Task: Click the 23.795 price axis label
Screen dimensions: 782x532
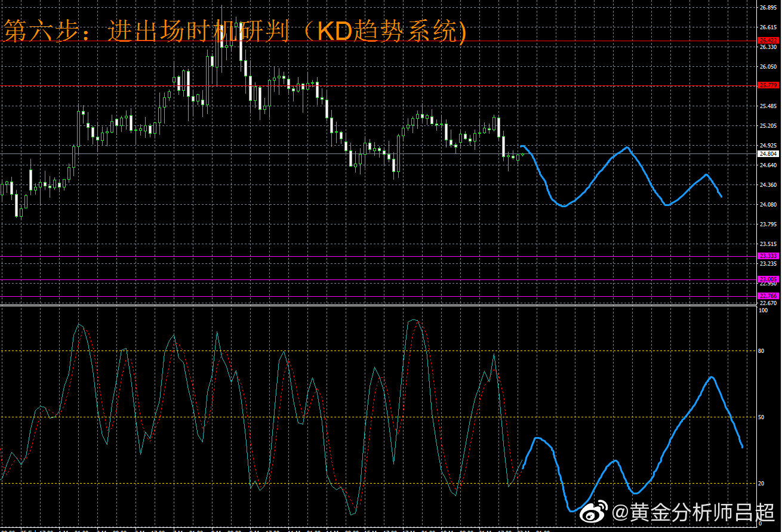Action: tap(768, 224)
